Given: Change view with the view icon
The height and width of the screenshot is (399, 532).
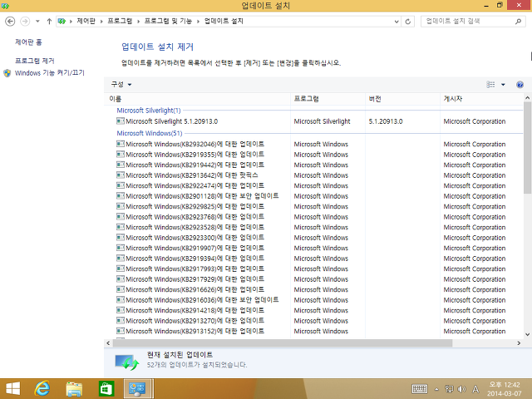Looking at the screenshot, I should click(490, 85).
